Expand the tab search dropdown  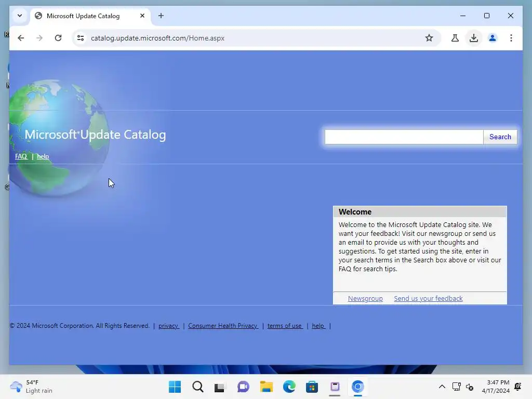tap(20, 16)
